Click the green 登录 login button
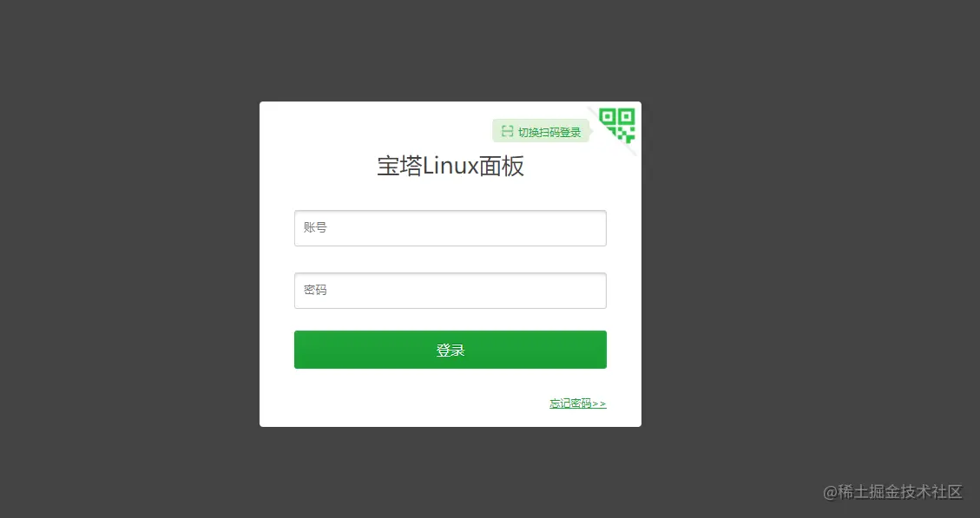Screen dimensions: 980x518 (x=450, y=350)
